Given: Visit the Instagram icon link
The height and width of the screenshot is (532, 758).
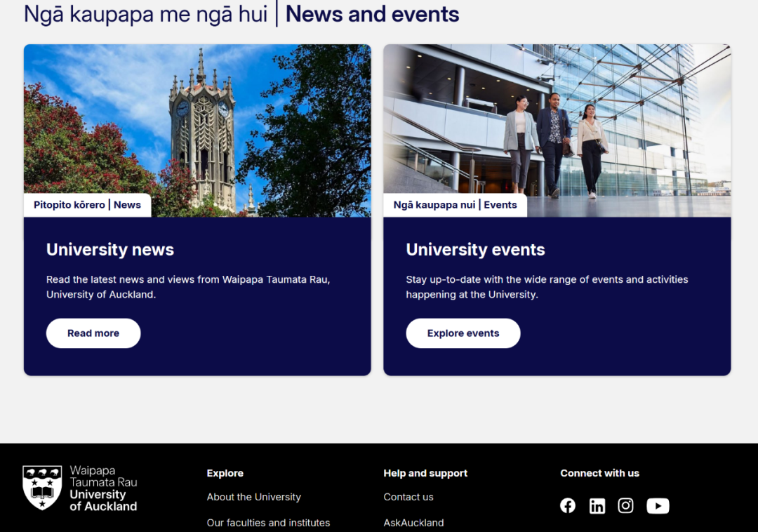Looking at the screenshot, I should coord(625,506).
